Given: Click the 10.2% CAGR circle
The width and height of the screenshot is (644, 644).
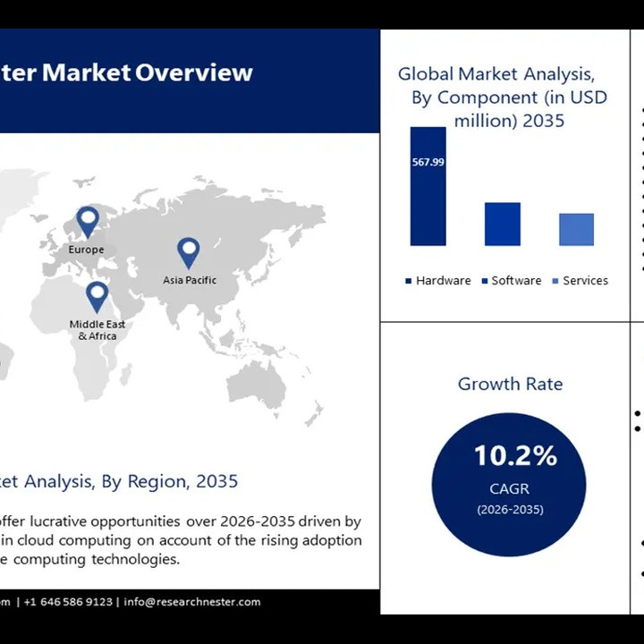Looking at the screenshot, I should pos(509,484).
